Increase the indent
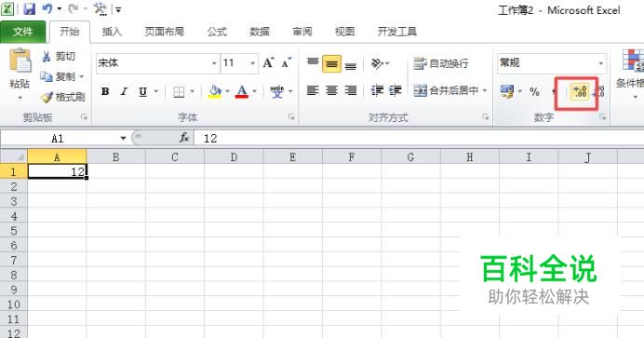Viewport: 644px width, 338px height. coord(396,90)
